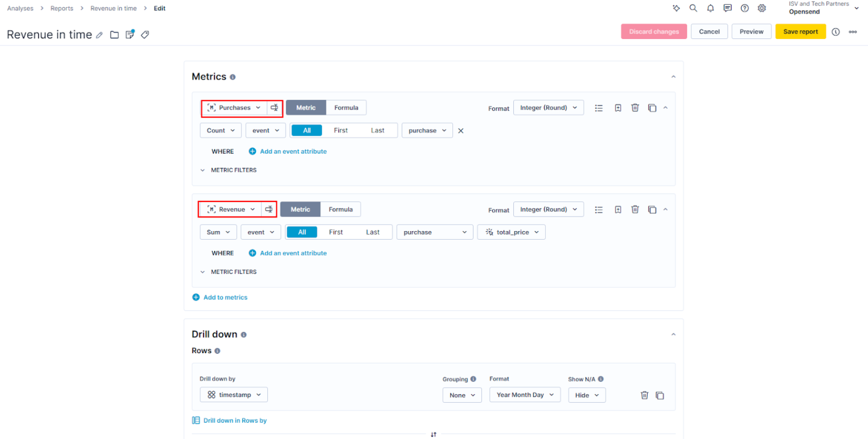The width and height of the screenshot is (868, 439).
Task: Click the Save report button
Action: [800, 32]
